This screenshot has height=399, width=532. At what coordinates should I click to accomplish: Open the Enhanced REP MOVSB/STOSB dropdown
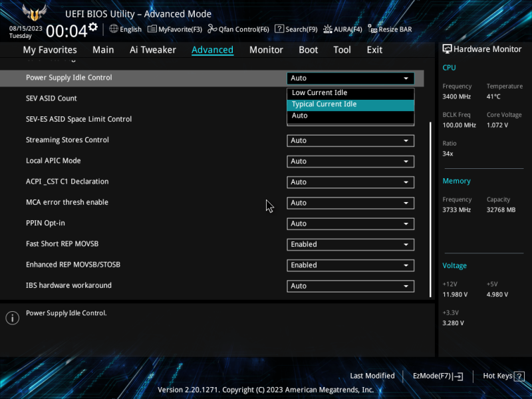pos(350,265)
